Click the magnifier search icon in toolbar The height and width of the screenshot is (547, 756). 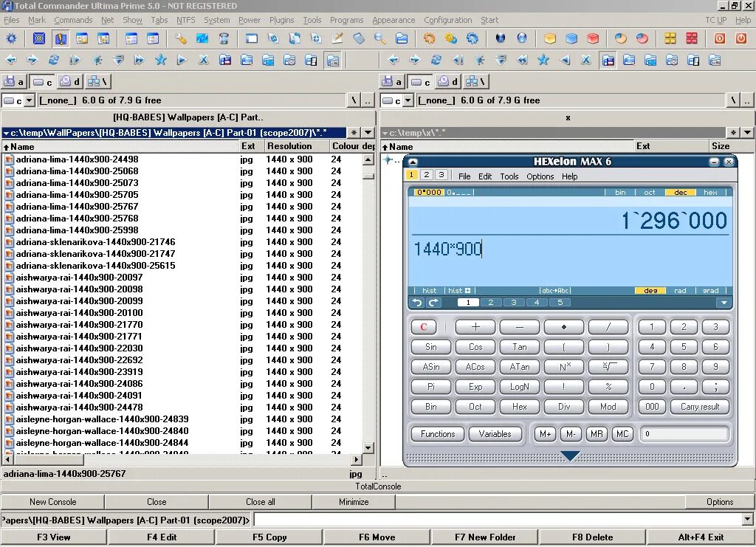point(380,38)
